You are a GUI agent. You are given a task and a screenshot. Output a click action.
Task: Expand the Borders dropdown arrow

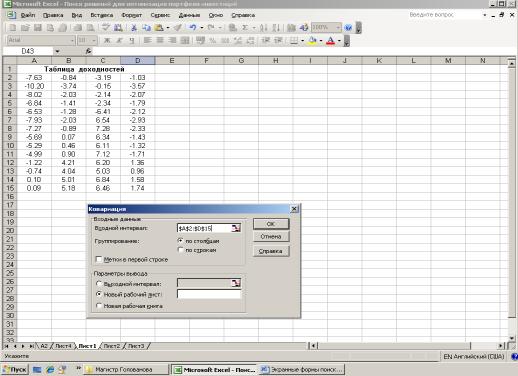coord(302,40)
